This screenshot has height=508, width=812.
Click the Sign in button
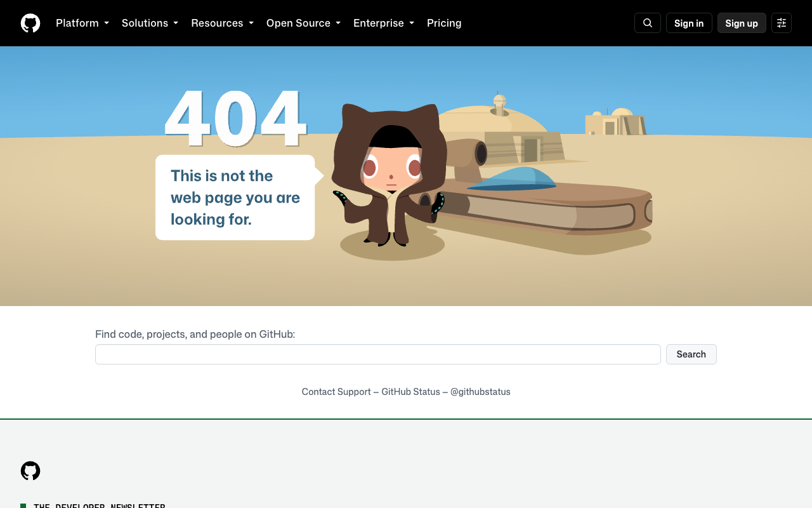[x=689, y=23]
